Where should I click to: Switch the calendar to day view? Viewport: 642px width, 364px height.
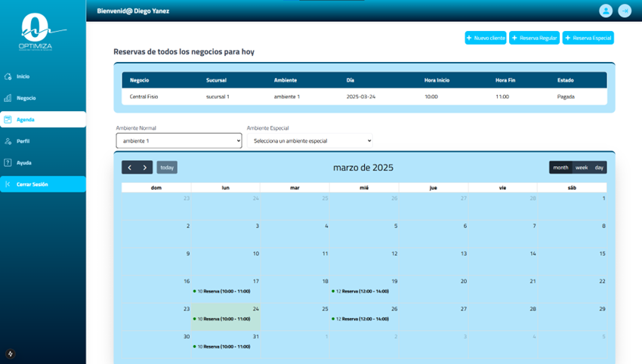[x=599, y=168]
